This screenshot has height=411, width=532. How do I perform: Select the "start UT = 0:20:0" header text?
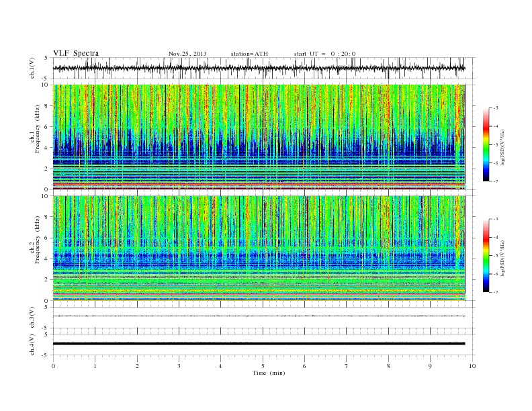(x=324, y=54)
